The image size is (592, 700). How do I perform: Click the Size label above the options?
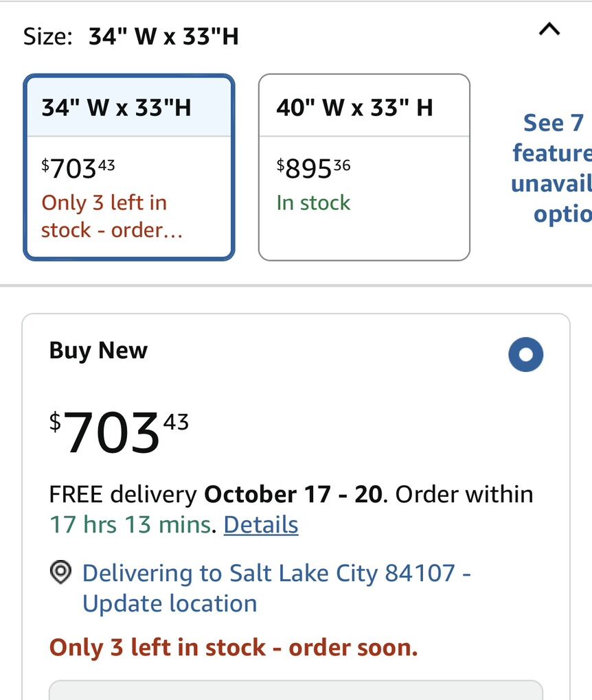47,36
